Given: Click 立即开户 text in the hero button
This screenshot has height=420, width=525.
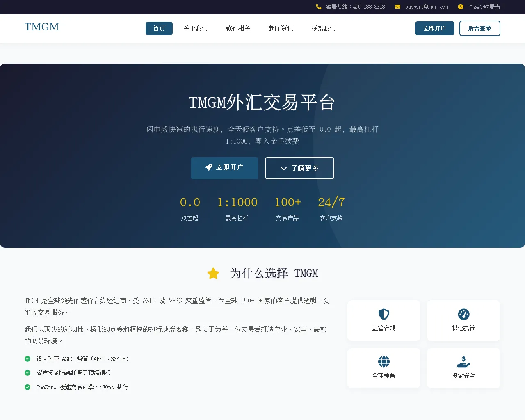Looking at the screenshot, I should 230,167.
